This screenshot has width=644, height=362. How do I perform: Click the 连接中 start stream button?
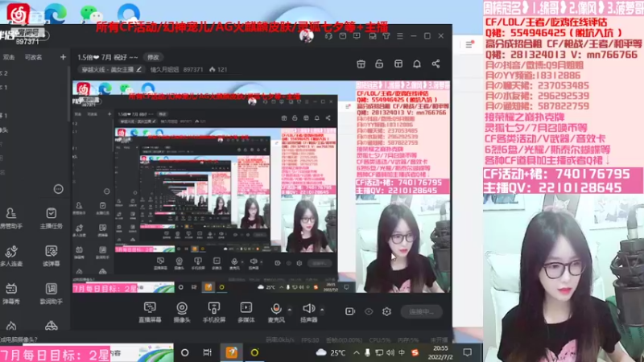click(x=422, y=311)
